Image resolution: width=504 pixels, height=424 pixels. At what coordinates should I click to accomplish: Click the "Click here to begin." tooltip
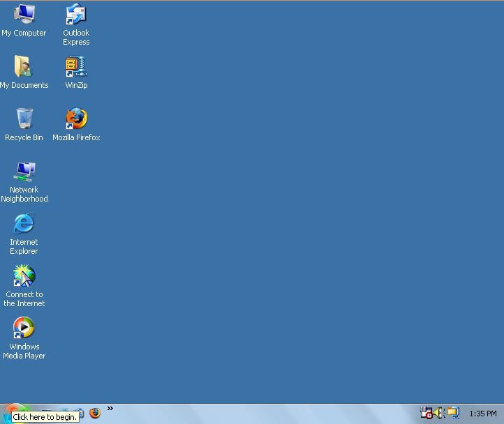click(45, 417)
